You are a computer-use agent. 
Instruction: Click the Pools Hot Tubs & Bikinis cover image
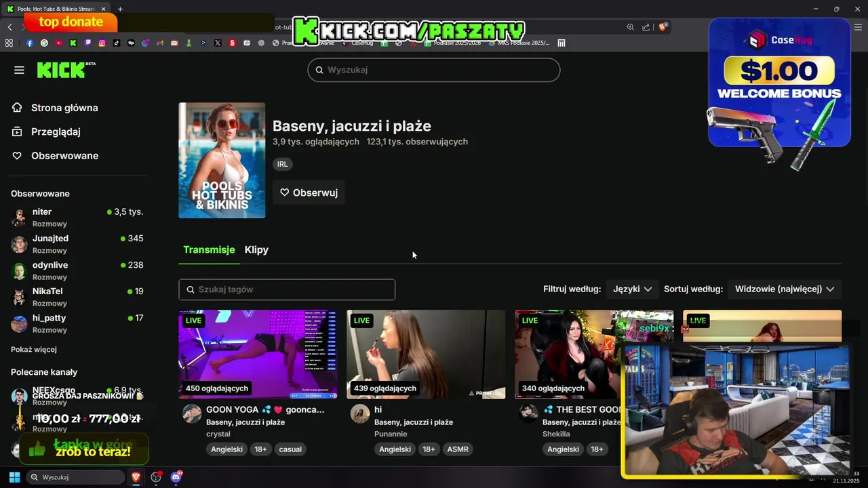pos(222,161)
